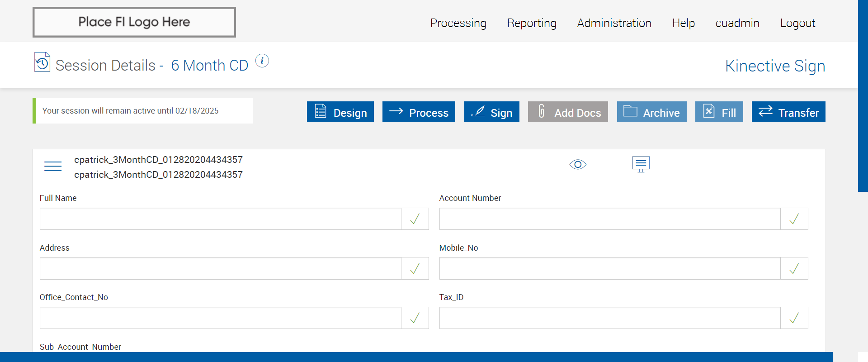Click into the Address input field

coord(220,269)
